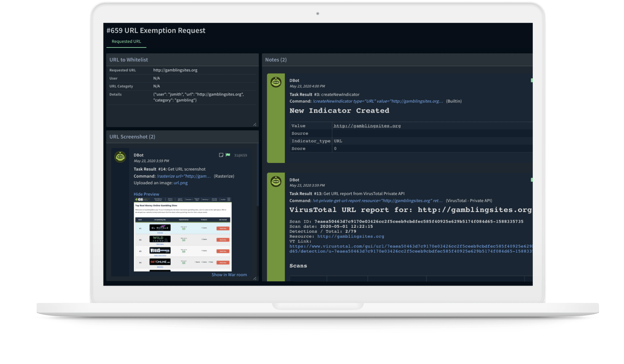This screenshot has height=364, width=624.
Task: Click DBot avatar on createNewIndicator note
Action: click(276, 82)
